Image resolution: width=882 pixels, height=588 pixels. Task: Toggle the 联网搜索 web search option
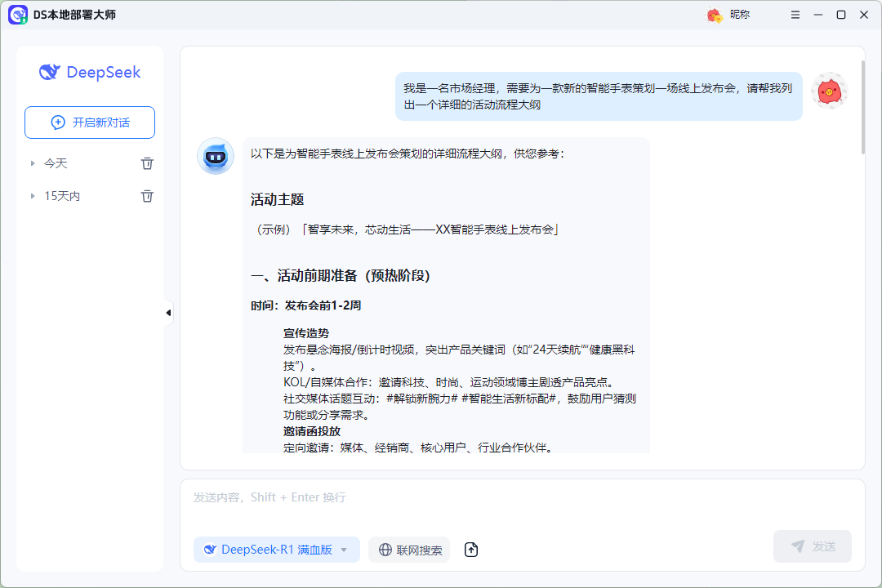tap(408, 550)
